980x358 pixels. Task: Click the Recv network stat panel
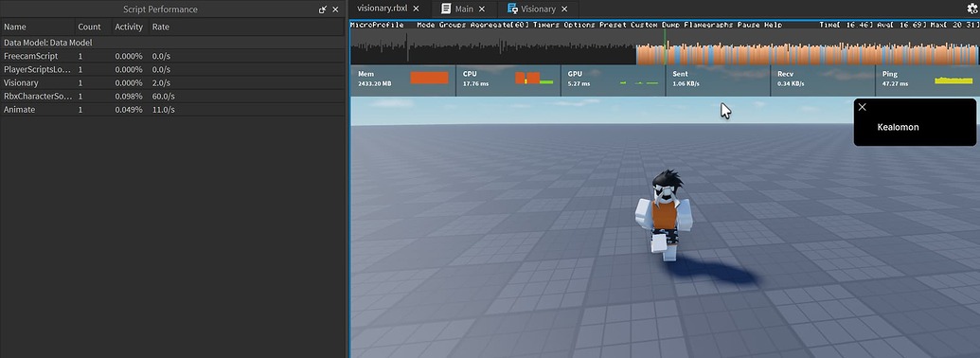[823, 81]
